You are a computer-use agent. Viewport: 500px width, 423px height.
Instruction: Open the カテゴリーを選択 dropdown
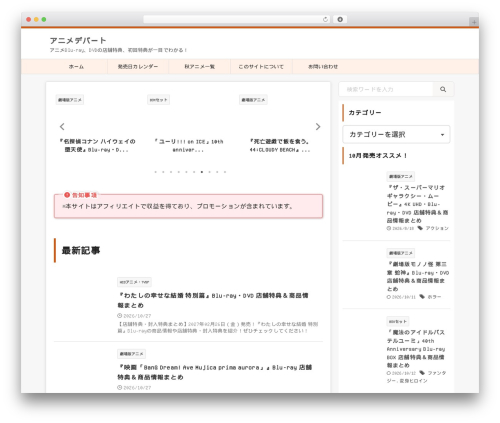coord(396,134)
